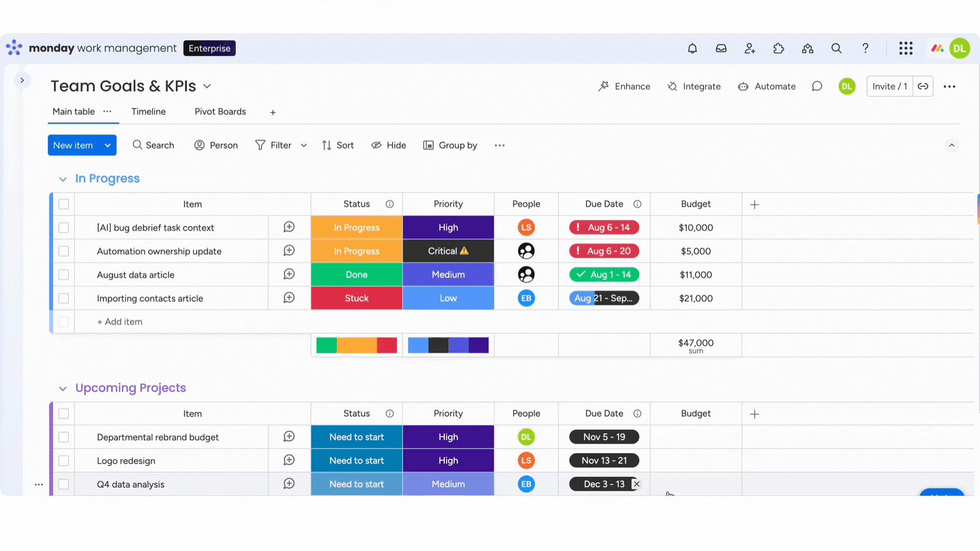Screen dimensions: 980x551
Task: Check the select-all box in the In Progress group
Action: pyautogui.click(x=63, y=204)
